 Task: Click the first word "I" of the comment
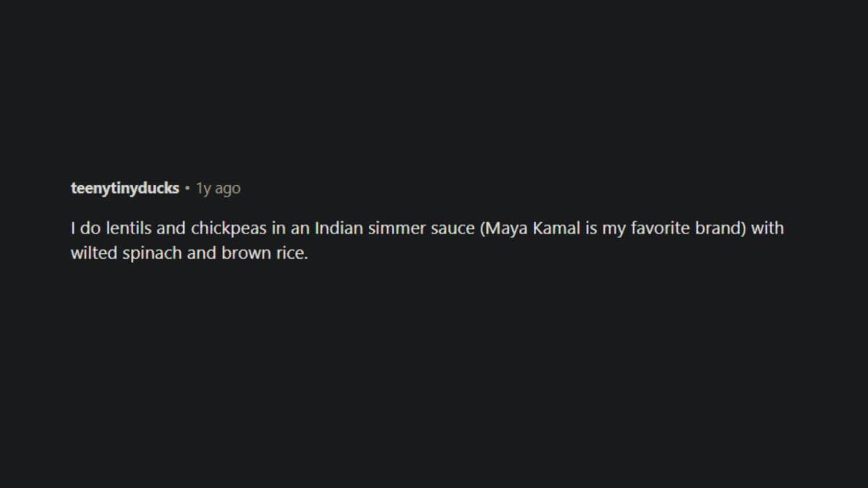(x=73, y=229)
